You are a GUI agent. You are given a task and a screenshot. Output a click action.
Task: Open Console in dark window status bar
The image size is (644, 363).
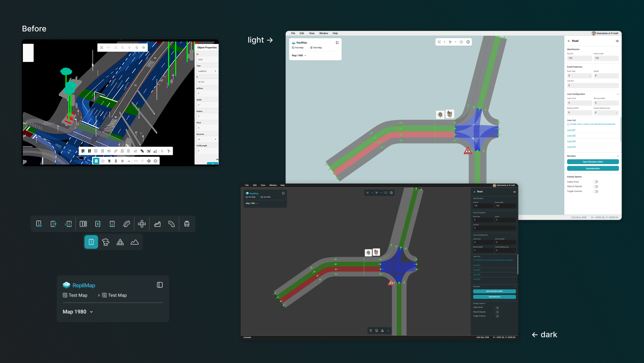coord(247,337)
